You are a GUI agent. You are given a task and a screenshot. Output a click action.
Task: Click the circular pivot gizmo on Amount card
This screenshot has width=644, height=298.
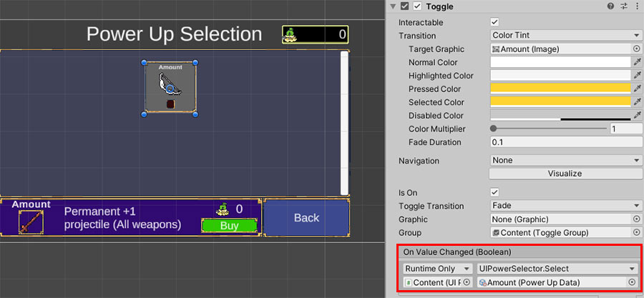coord(170,88)
